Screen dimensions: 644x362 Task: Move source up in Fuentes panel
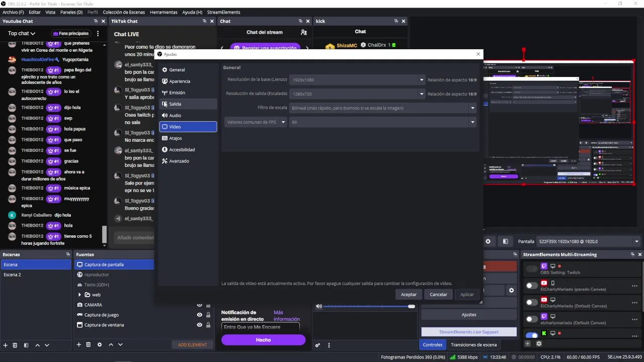coord(111,344)
